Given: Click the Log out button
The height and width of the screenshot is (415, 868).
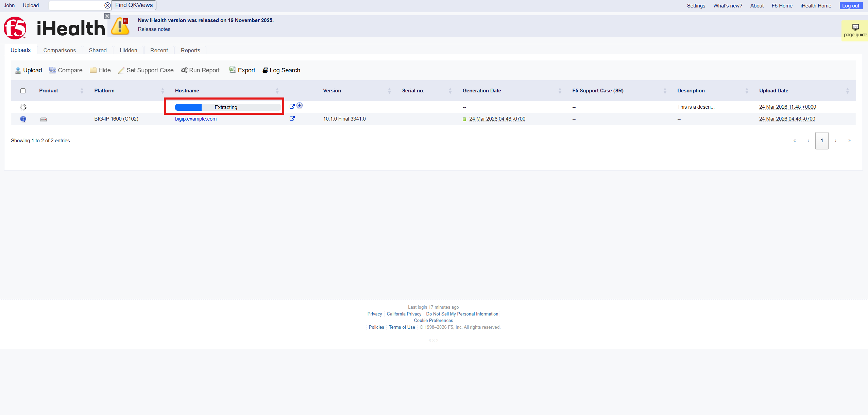Looking at the screenshot, I should pyautogui.click(x=851, y=6).
